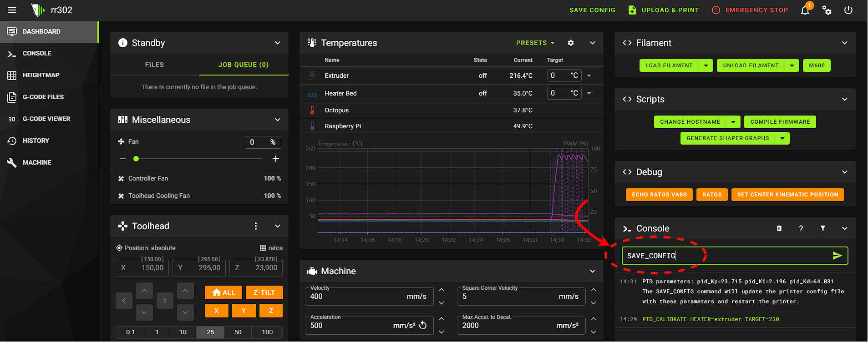Jog X axis left arrow
The height and width of the screenshot is (342, 868).
pos(124,301)
